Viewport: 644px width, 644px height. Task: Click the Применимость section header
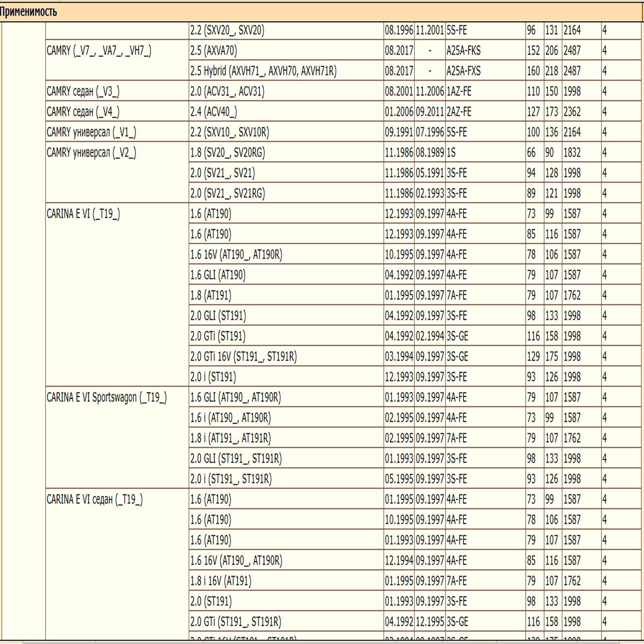[28, 12]
